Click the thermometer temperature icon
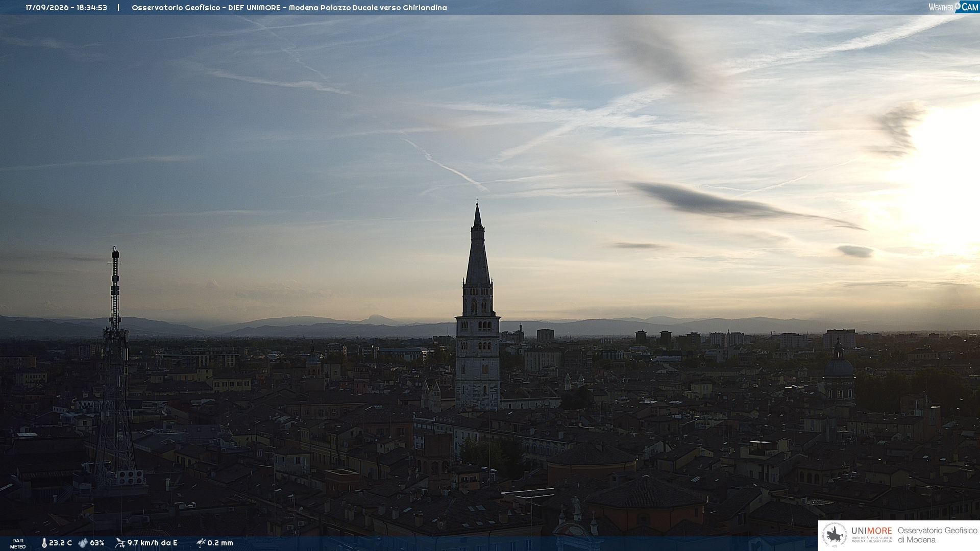Viewport: 980px width, 551px height. 44,543
